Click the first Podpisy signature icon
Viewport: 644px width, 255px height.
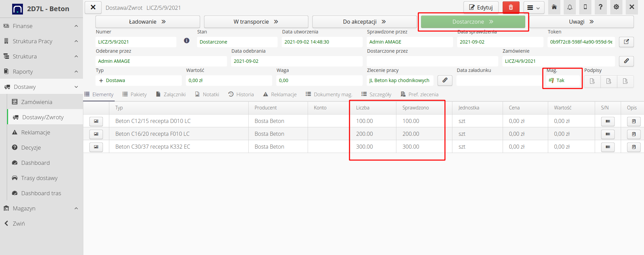(592, 81)
